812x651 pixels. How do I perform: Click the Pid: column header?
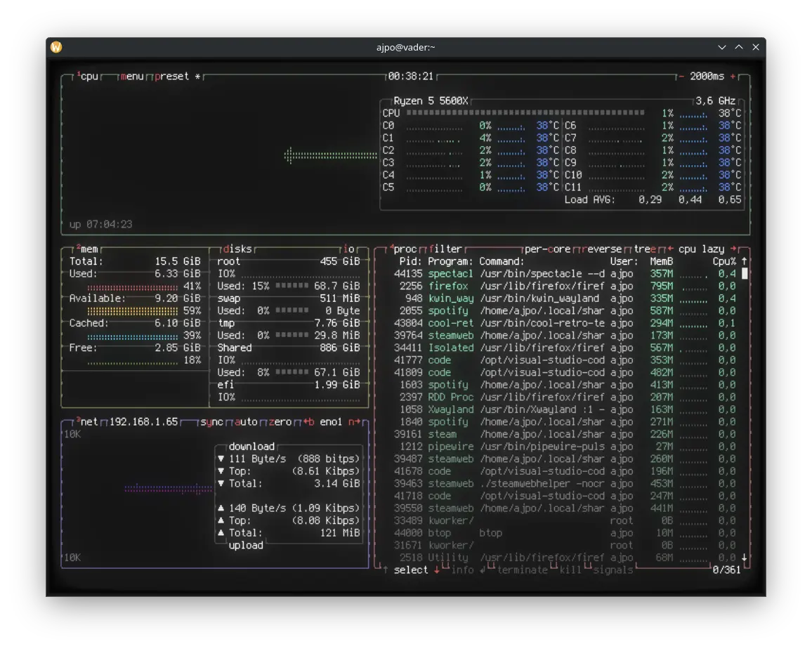(x=411, y=261)
